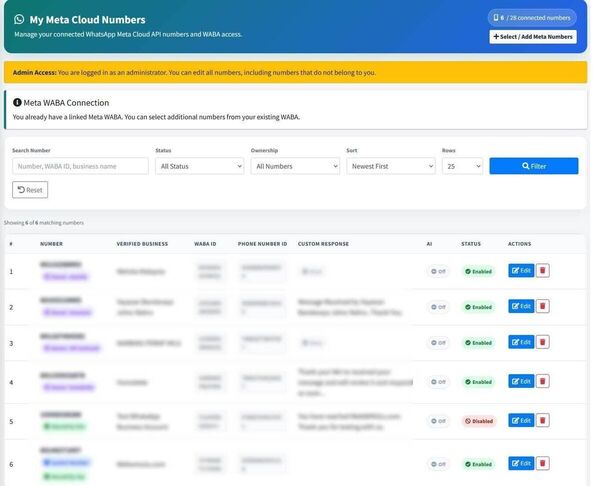The height and width of the screenshot is (486, 600).
Task: Open the Sort dropdown showing Newest First
Action: [391, 166]
